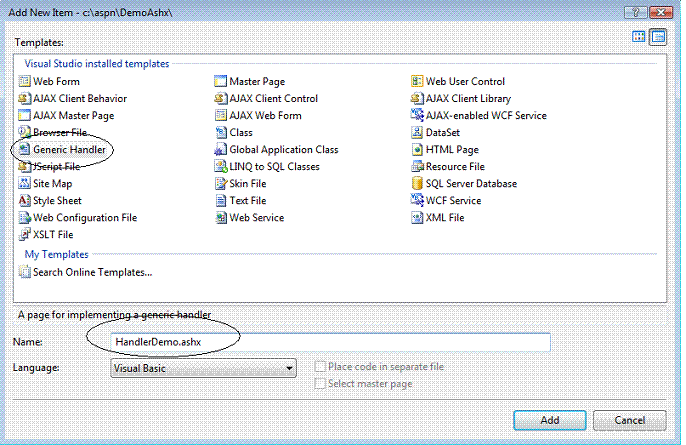
Task: Select the AJAX-enabled WCF Service icon
Action: point(417,116)
